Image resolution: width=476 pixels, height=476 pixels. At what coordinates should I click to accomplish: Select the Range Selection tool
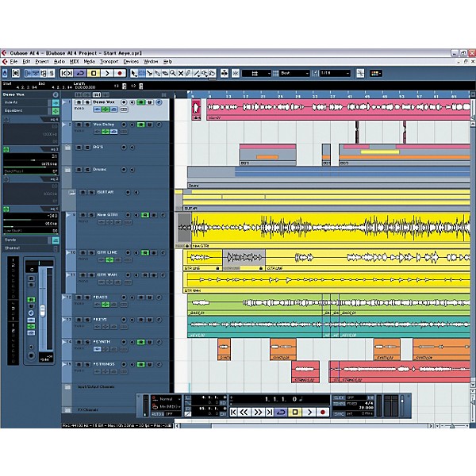click(x=141, y=73)
